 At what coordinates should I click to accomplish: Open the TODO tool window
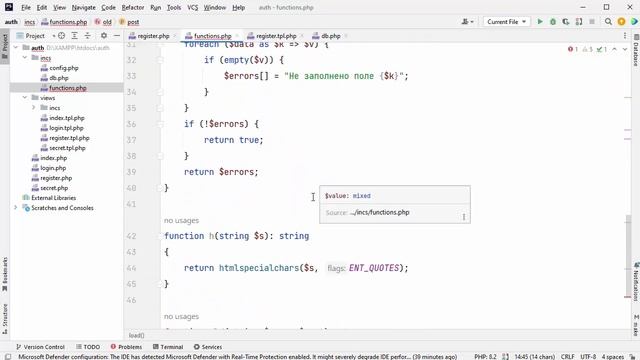88,347
